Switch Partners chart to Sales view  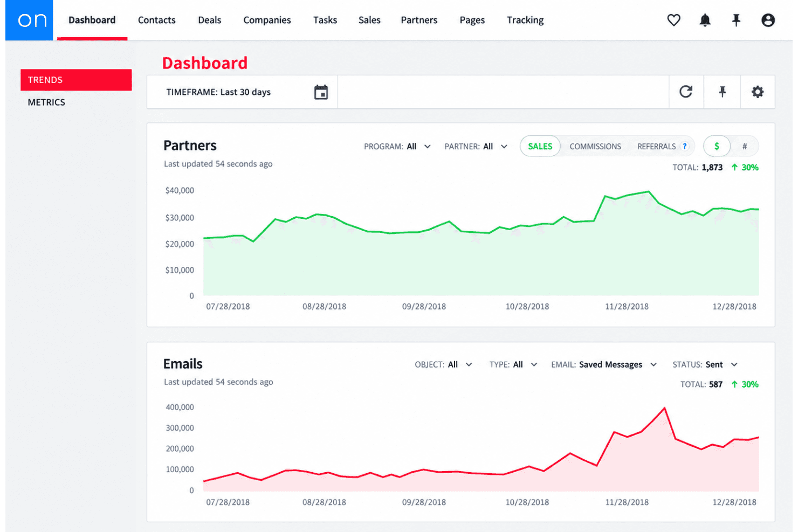(x=540, y=146)
